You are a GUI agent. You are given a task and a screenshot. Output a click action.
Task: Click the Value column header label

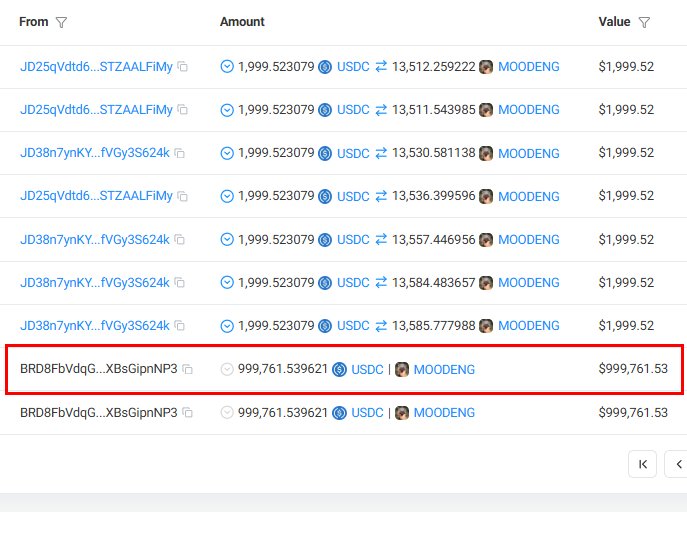614,22
